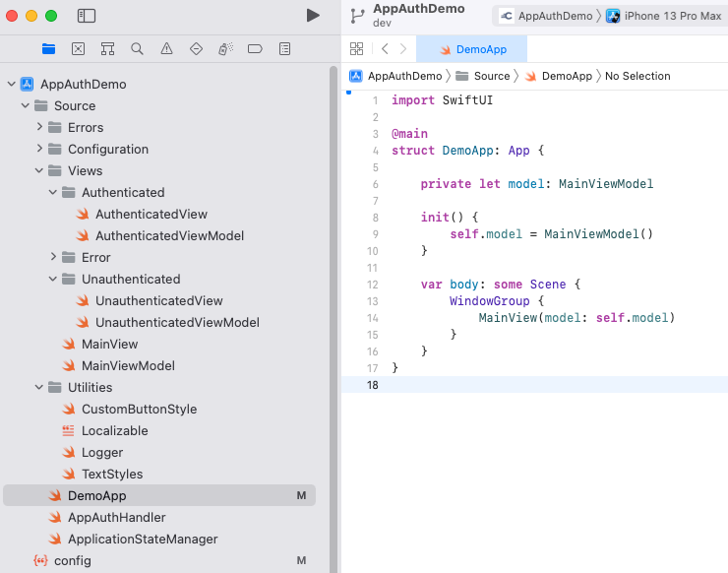Click 'import SwiftUI' on line 1
This screenshot has width=728, height=573.
[442, 100]
